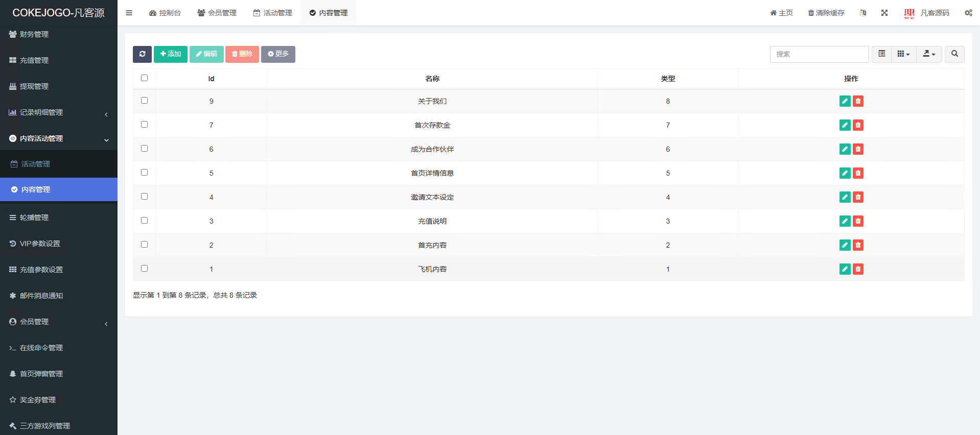The image size is (980, 435).
Task: Click the 添加 add button
Action: pyautogui.click(x=171, y=54)
